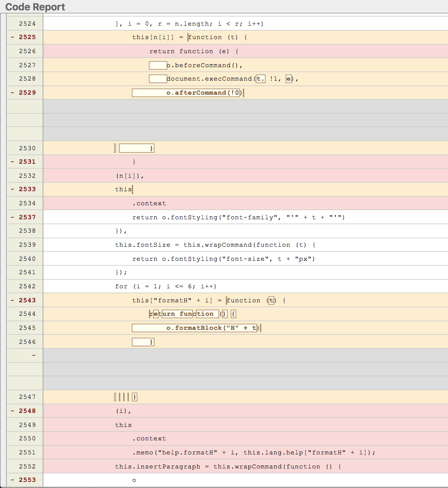Click the ".context" code on line 2534

tap(149, 203)
